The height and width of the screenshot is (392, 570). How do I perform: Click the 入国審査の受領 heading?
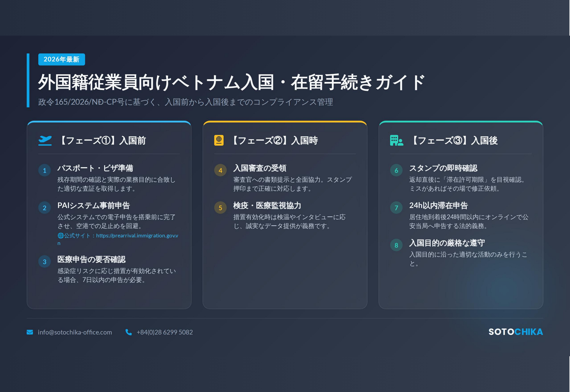pos(260,168)
